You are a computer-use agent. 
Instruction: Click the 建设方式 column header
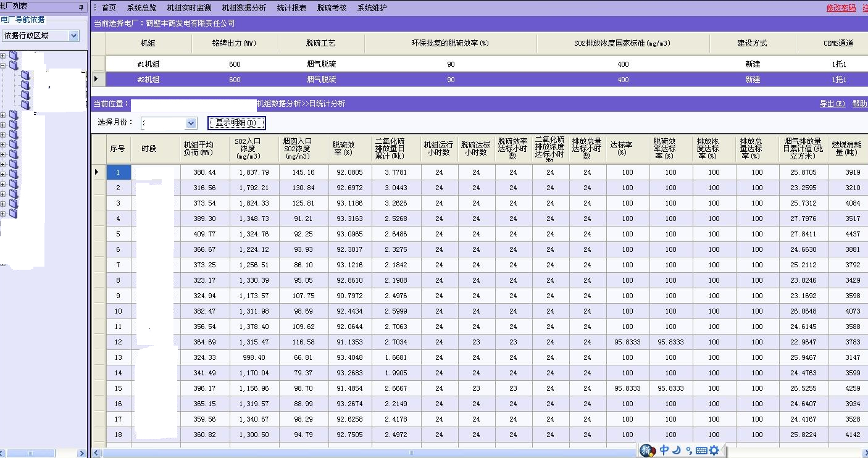[753, 43]
